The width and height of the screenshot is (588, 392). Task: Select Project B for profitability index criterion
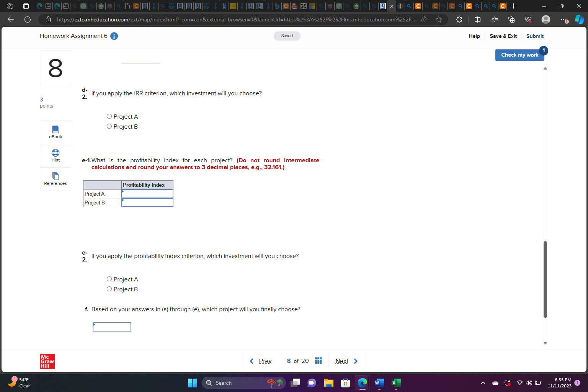109,289
